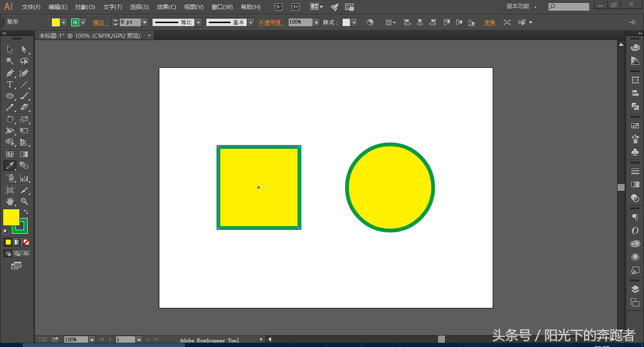Open variable width profile 等比 dropdown
644x347 pixels.
tap(198, 23)
